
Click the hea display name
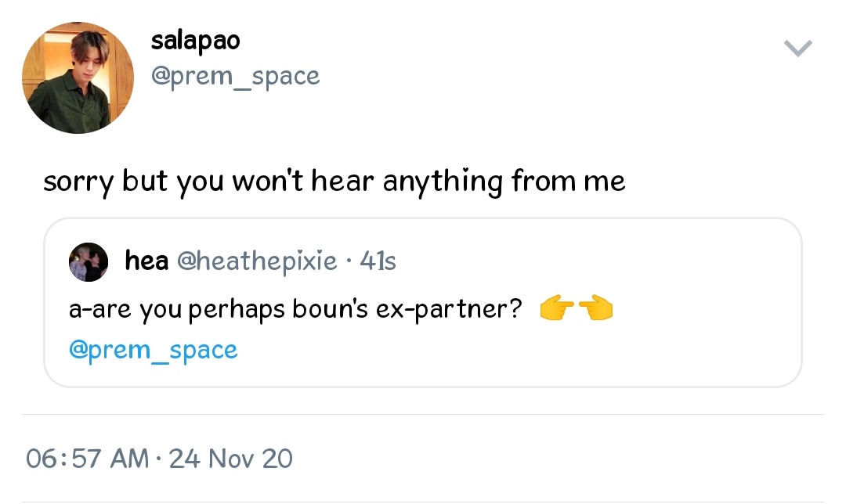146,261
